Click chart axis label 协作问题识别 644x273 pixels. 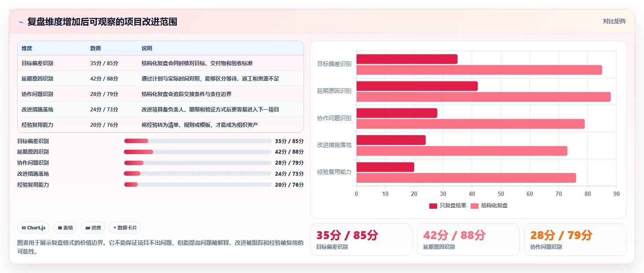(x=334, y=118)
